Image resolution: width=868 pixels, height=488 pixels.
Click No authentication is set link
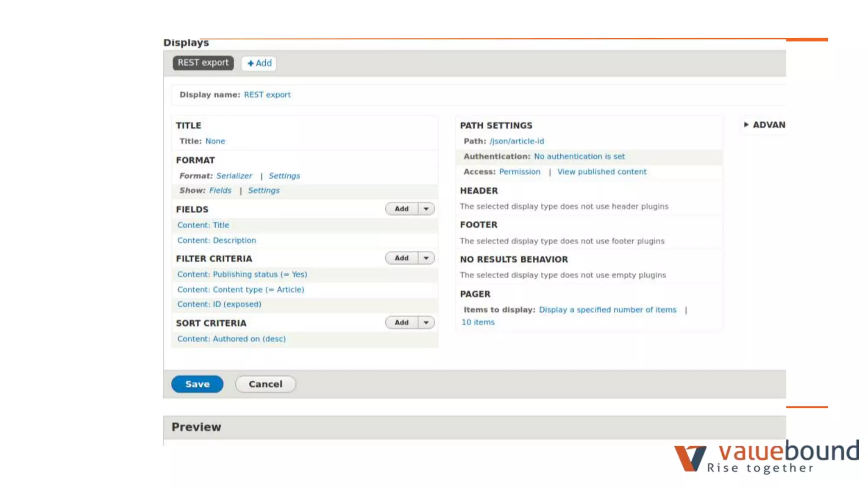point(579,156)
